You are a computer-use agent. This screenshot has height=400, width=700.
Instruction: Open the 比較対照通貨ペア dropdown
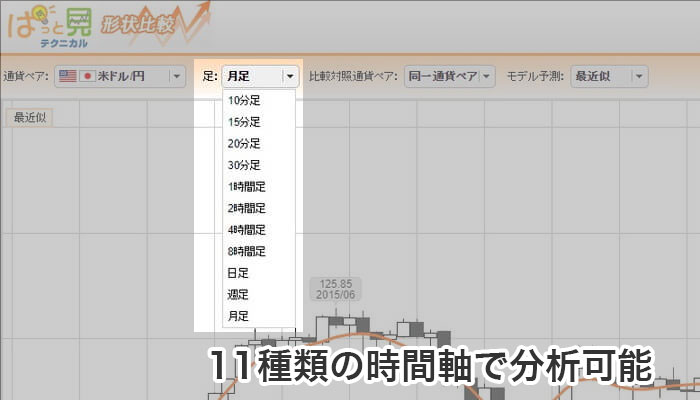[x=450, y=76]
